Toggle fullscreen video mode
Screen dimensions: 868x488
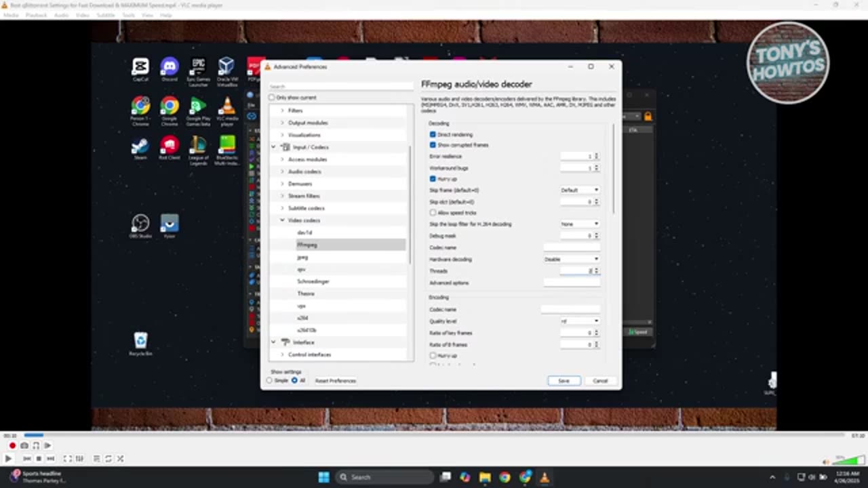pos(68,459)
